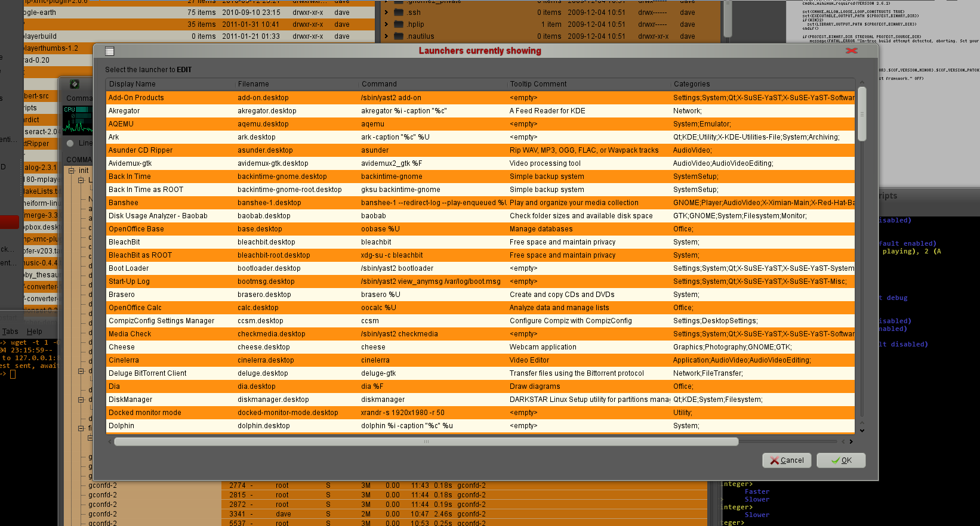Select the Banshee launcher row
Screen dimensions: 980x526
click(x=480, y=203)
